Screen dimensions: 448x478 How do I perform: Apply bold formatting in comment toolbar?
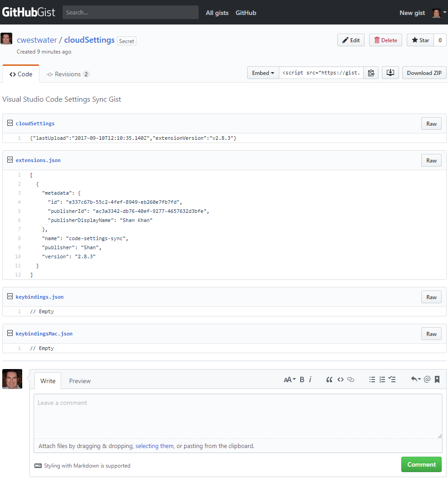(x=302, y=379)
